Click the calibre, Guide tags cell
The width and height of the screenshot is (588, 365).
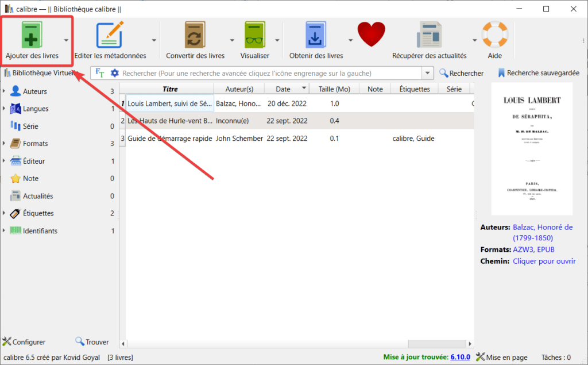tap(413, 138)
